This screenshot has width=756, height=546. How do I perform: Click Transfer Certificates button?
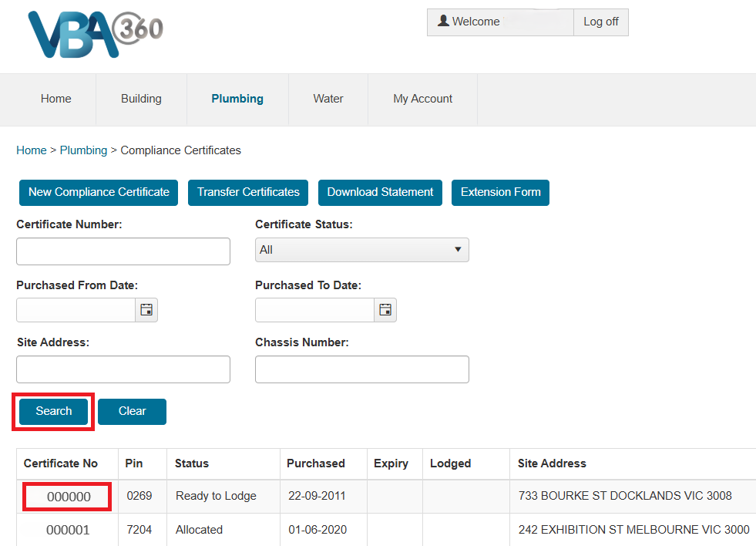[x=248, y=193]
